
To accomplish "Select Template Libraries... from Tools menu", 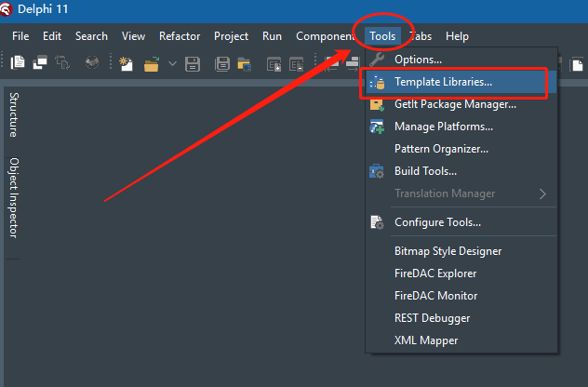I will tap(461, 82).
